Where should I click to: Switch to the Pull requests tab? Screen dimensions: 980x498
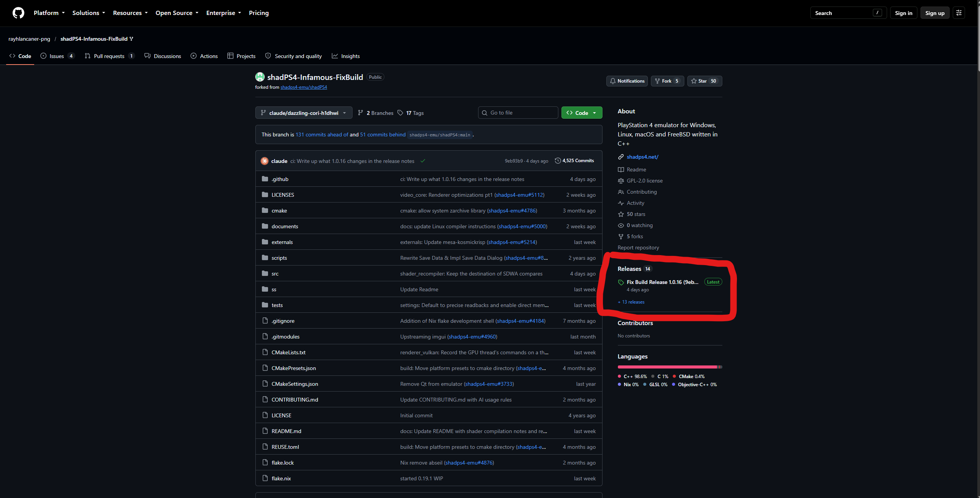pyautogui.click(x=109, y=56)
